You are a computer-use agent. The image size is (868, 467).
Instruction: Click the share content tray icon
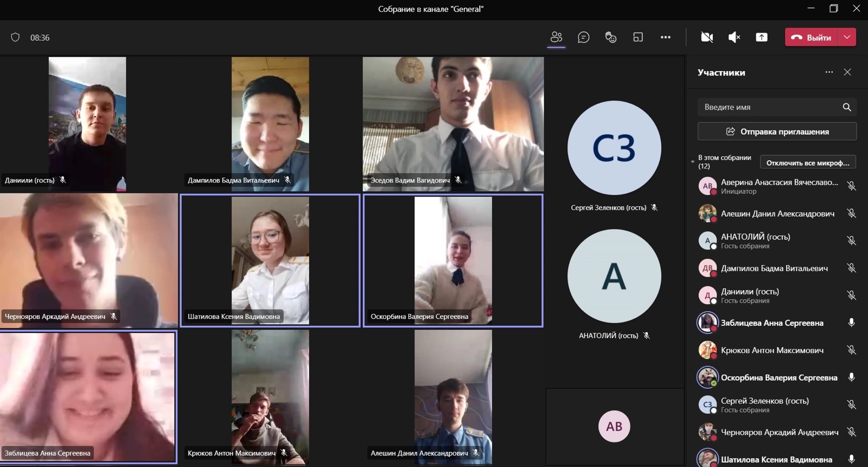click(x=762, y=37)
